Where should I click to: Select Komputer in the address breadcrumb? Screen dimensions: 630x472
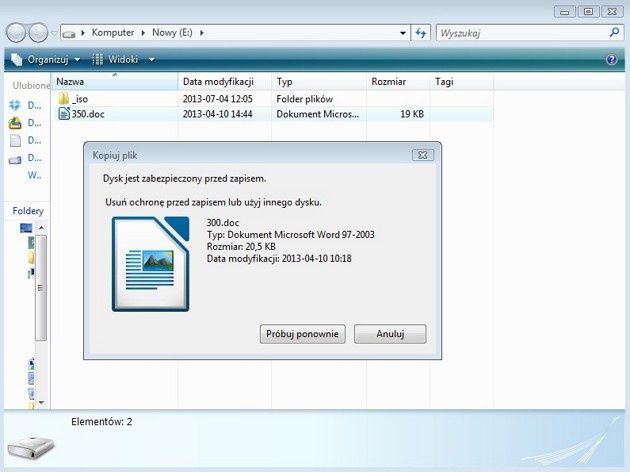pyautogui.click(x=113, y=33)
